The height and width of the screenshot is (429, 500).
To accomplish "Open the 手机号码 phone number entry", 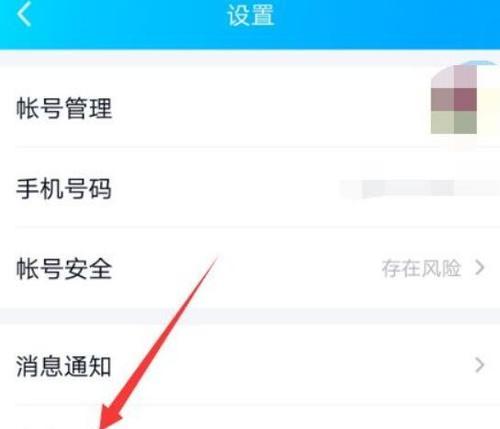I will pos(250,188).
